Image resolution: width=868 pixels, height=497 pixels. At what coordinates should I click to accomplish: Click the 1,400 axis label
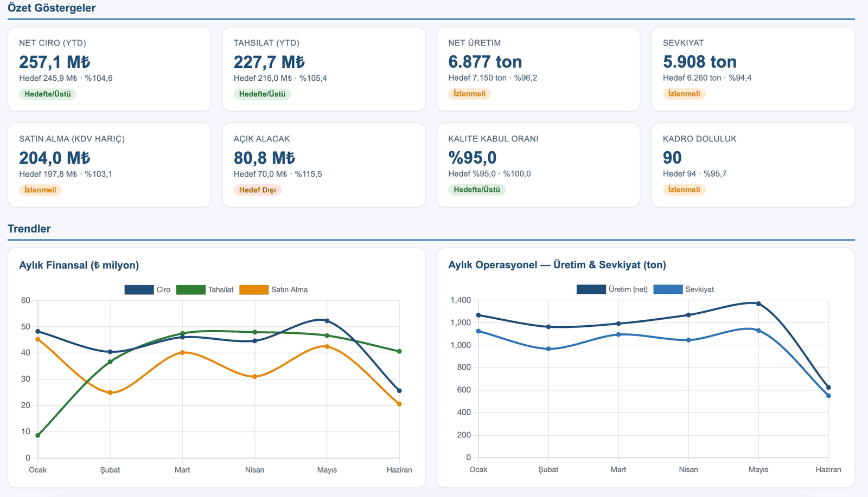[x=461, y=300]
